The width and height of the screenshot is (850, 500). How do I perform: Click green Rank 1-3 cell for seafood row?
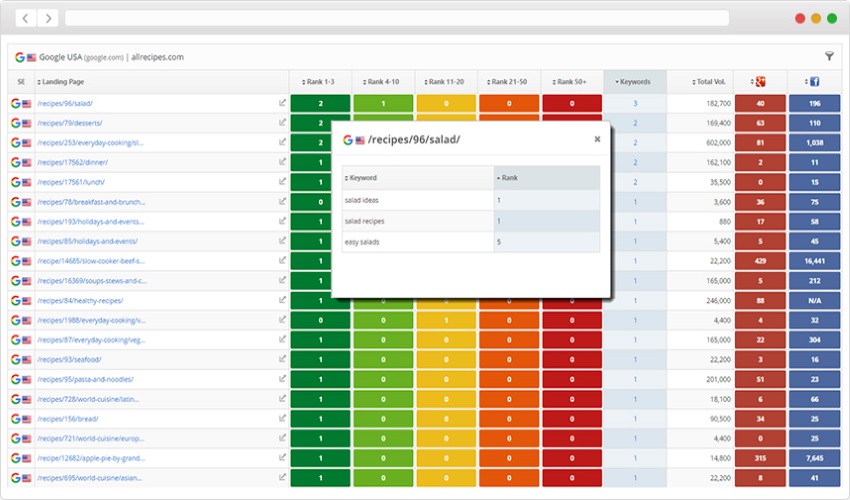pos(320,360)
